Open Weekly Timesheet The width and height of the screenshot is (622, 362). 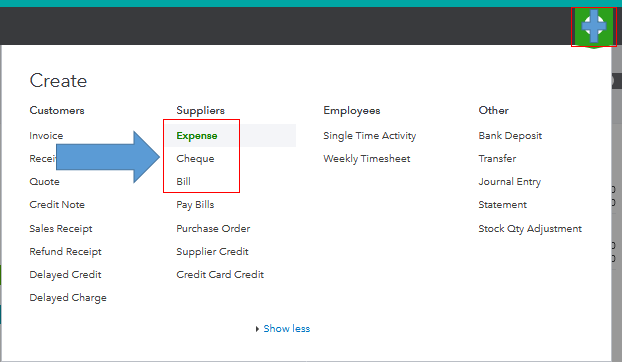pos(367,159)
